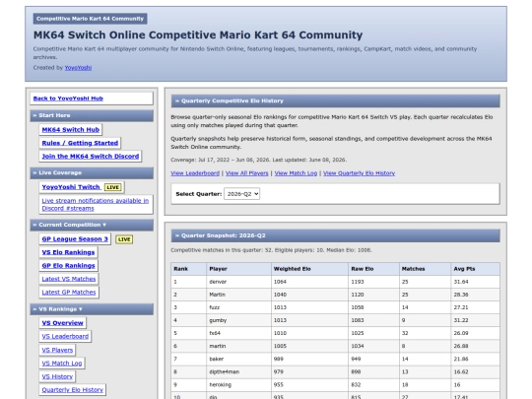Open the YoyoYoshi creator link
Screen dimensions: 532x399
(78, 68)
